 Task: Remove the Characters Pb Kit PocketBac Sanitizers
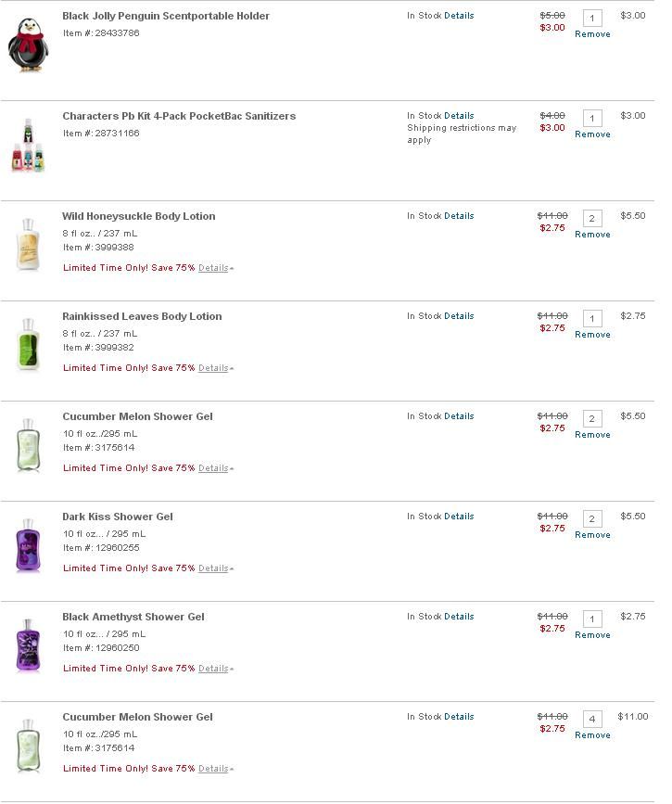(592, 134)
